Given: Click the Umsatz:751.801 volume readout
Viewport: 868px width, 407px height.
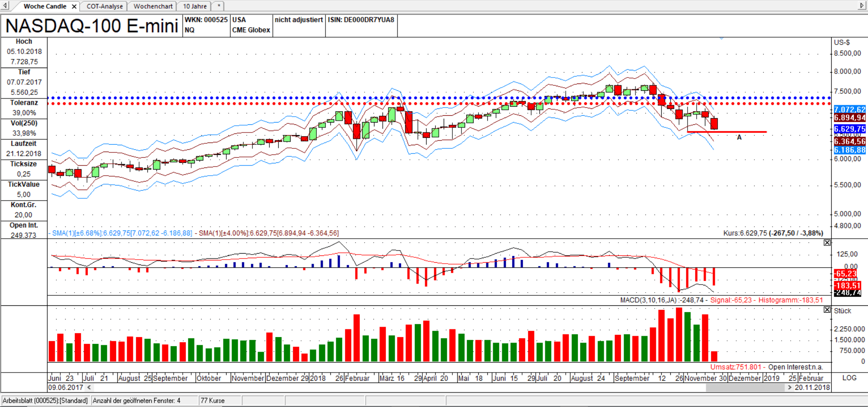Looking at the screenshot, I should tap(736, 367).
